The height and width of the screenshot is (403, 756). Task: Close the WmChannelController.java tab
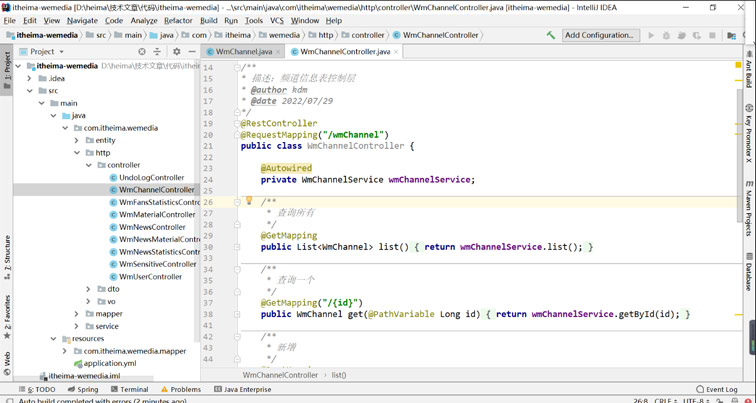click(396, 52)
